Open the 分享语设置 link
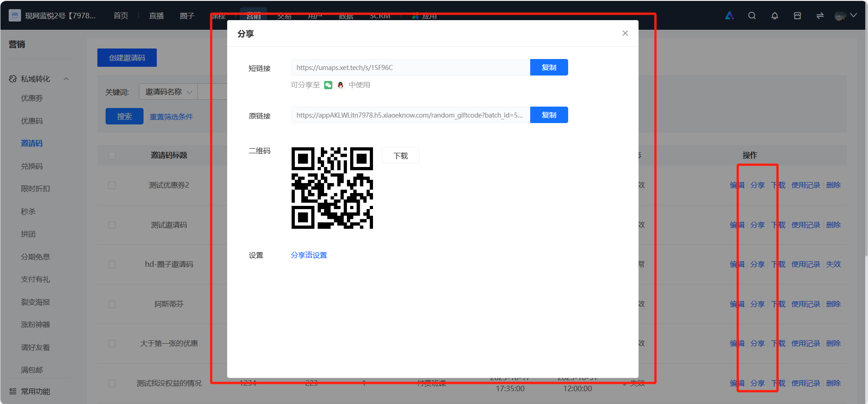The height and width of the screenshot is (404, 868). 309,255
